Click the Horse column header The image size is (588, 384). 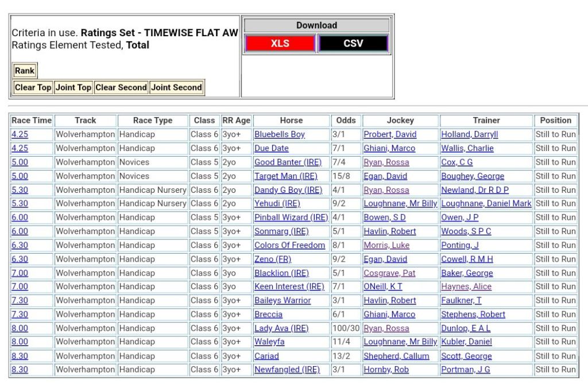291,121
